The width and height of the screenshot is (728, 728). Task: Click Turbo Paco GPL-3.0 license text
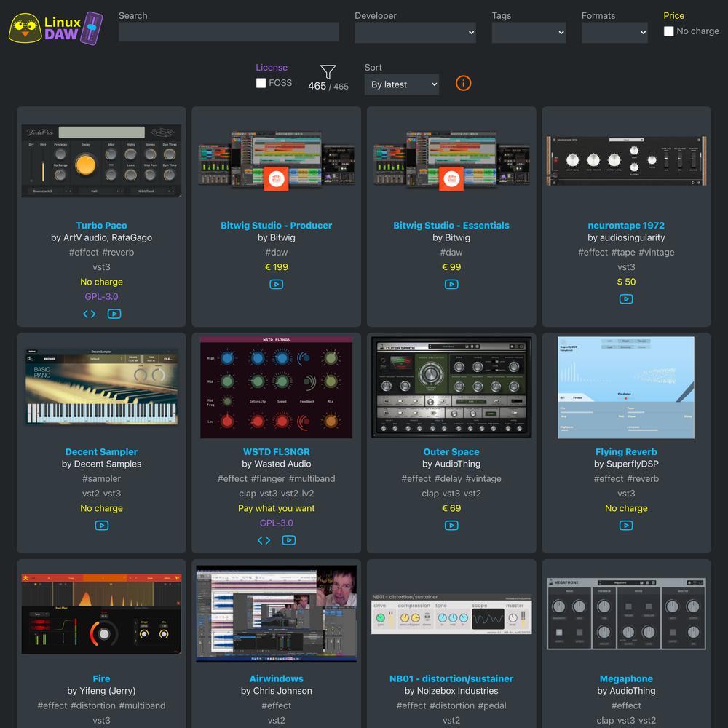(x=101, y=296)
